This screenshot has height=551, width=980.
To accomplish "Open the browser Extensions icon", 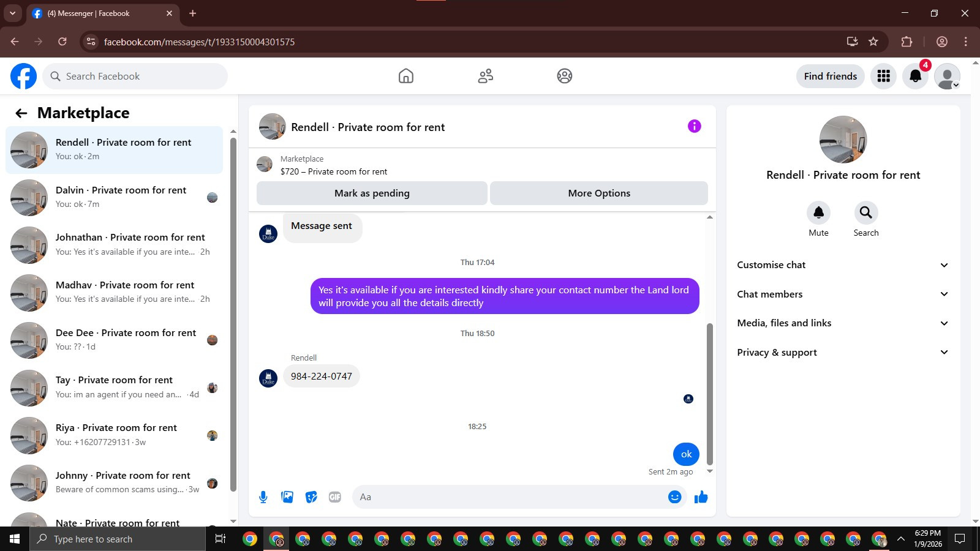I will (x=907, y=42).
